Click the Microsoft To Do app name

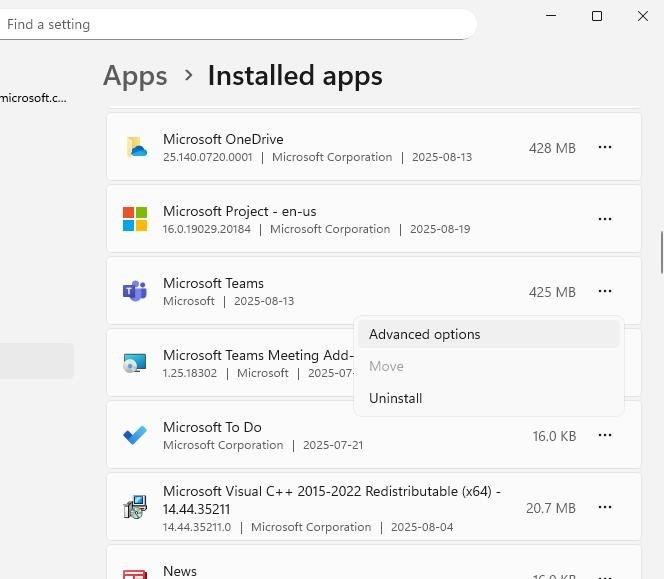click(x=212, y=427)
